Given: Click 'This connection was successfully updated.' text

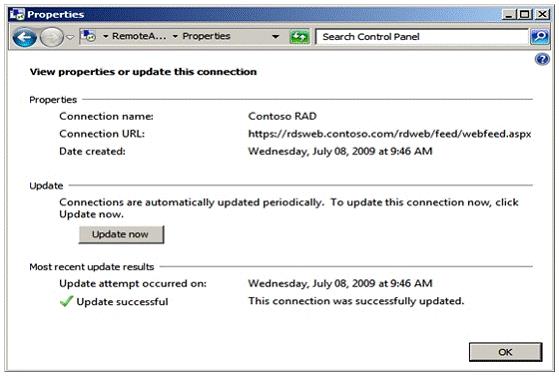Looking at the screenshot, I should coord(356,301).
